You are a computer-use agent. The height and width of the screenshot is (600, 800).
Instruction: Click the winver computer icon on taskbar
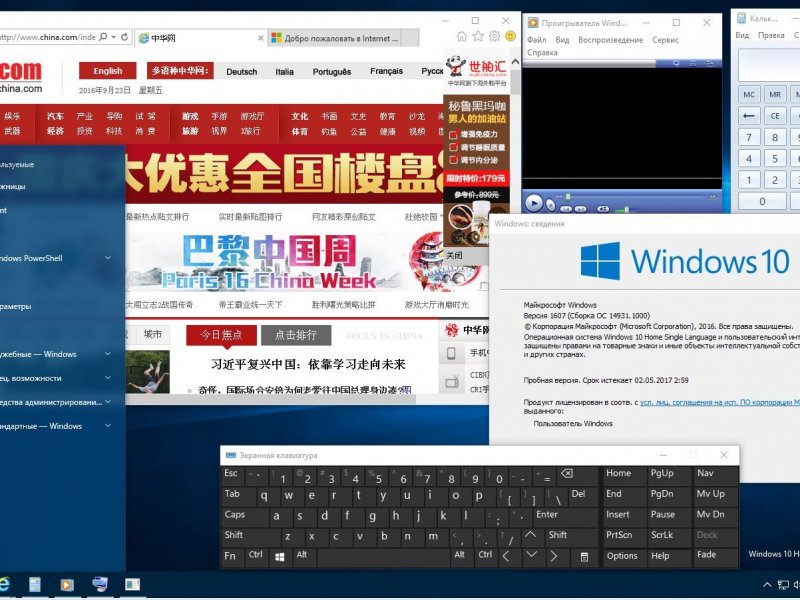pyautogui.click(x=99, y=584)
